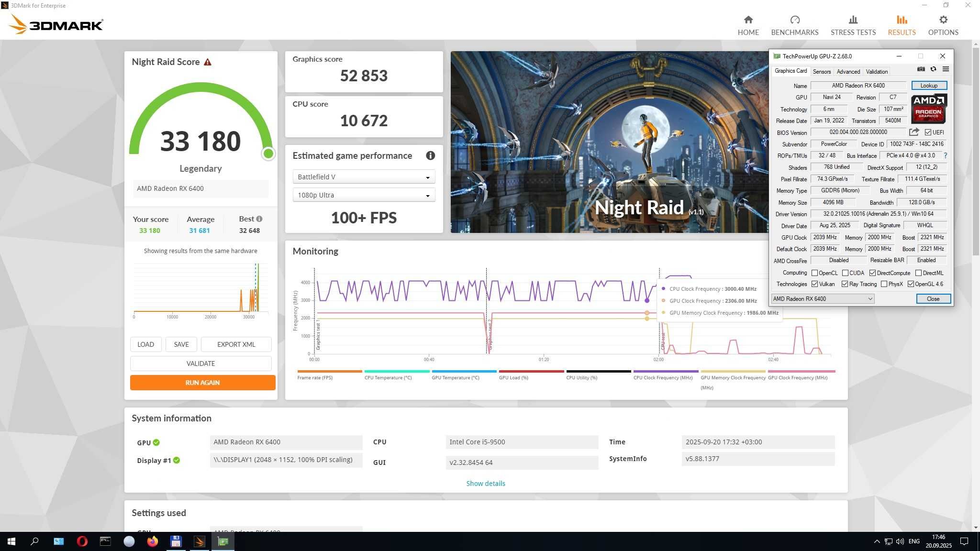
Task: Toggle the Vulkan checkbox
Action: tap(814, 284)
